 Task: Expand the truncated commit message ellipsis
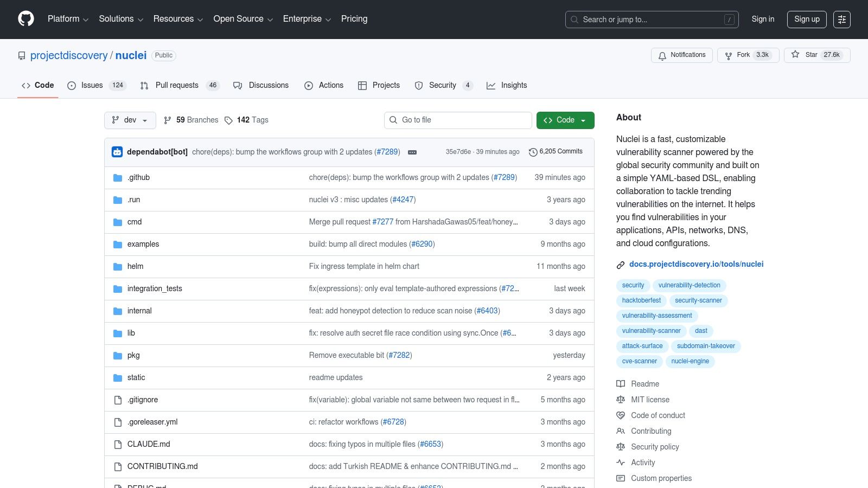412,152
